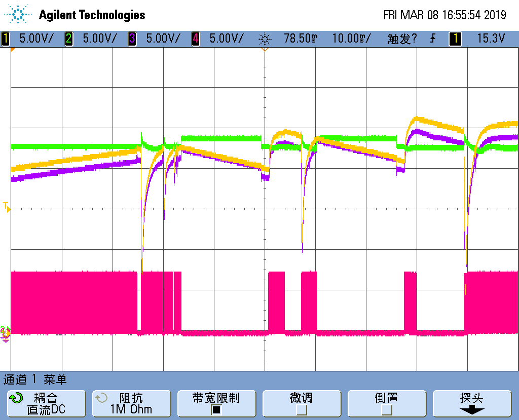The image size is (519, 420).
Task: Click the 78.50ms delay value
Action: click(x=300, y=39)
